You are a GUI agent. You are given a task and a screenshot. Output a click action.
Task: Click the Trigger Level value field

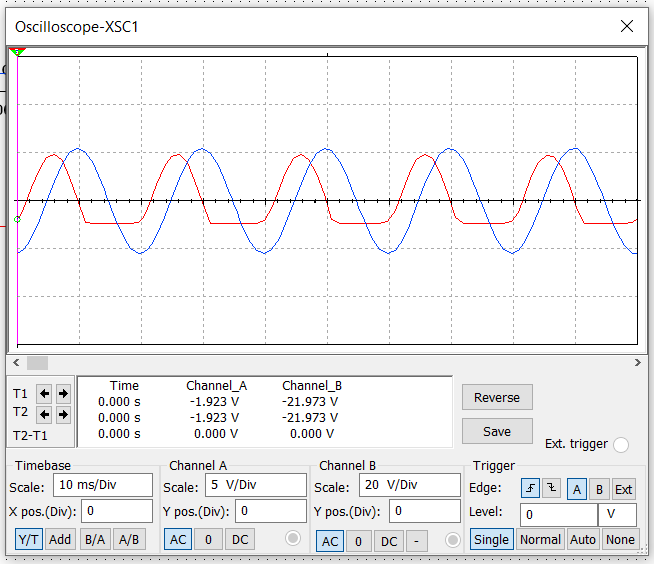point(559,515)
